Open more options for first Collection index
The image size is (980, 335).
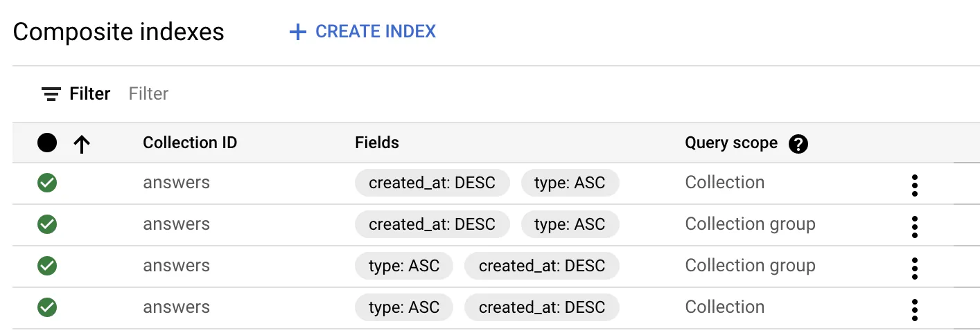pos(915,185)
